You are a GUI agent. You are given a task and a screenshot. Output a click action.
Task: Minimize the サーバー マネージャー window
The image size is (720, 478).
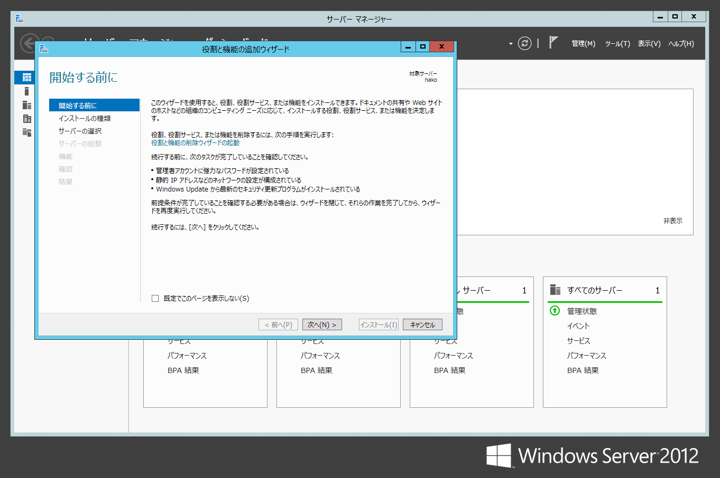coord(660,17)
